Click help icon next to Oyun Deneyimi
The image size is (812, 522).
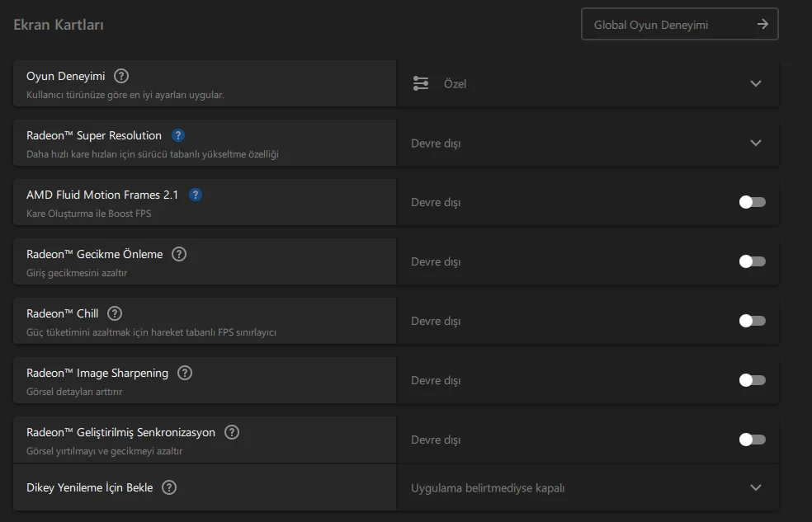coord(121,76)
